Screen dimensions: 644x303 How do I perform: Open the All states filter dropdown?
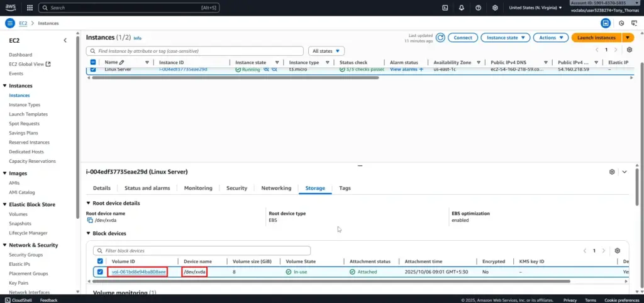tap(326, 51)
